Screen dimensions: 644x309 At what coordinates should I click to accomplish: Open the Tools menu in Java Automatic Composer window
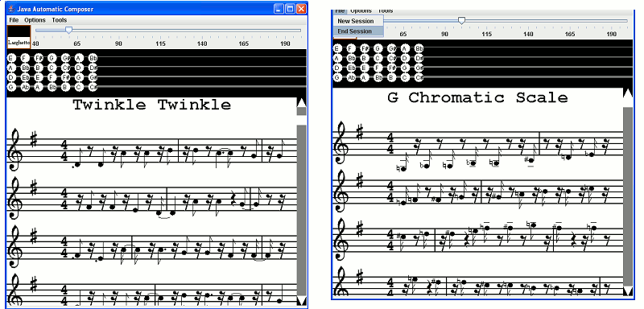[x=59, y=19]
